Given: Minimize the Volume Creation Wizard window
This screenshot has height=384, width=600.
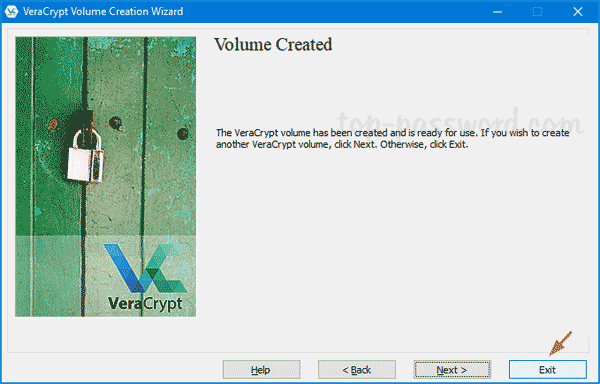Looking at the screenshot, I should 497,11.
